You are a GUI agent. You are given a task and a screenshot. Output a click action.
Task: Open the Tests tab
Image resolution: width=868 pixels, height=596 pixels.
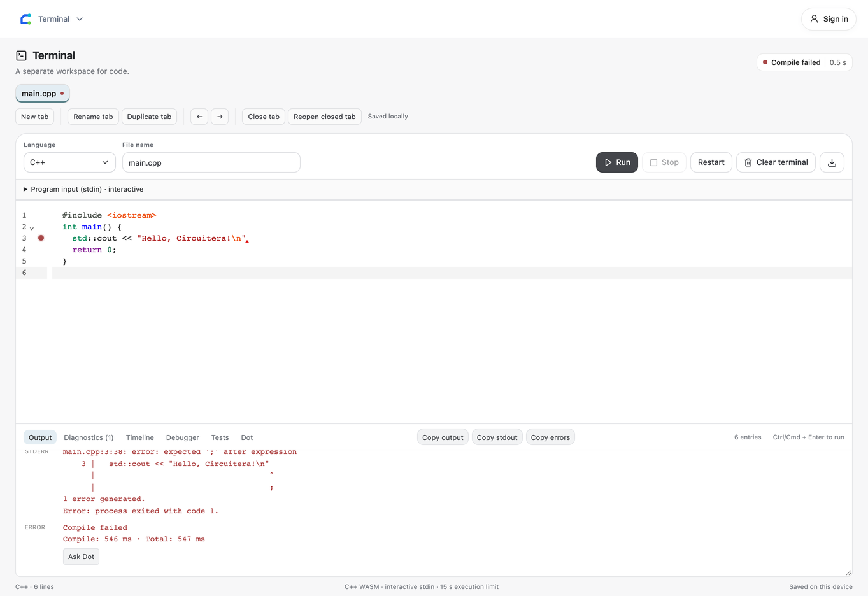(x=220, y=437)
